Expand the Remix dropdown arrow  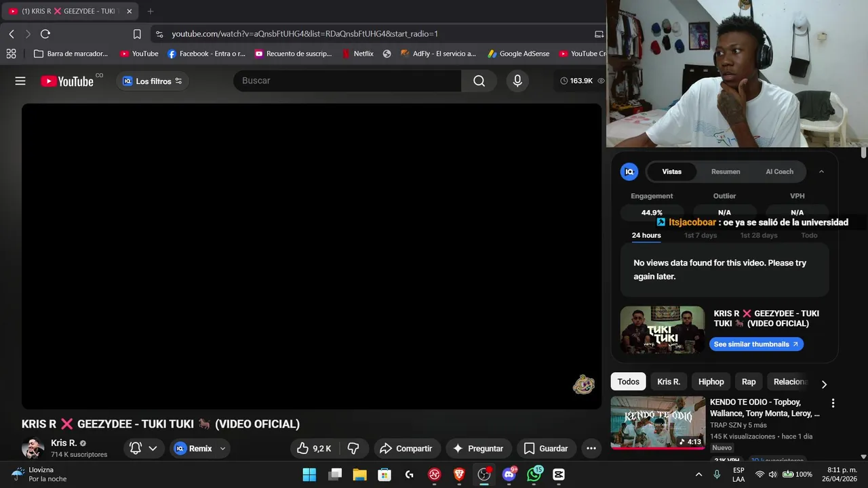coord(222,448)
